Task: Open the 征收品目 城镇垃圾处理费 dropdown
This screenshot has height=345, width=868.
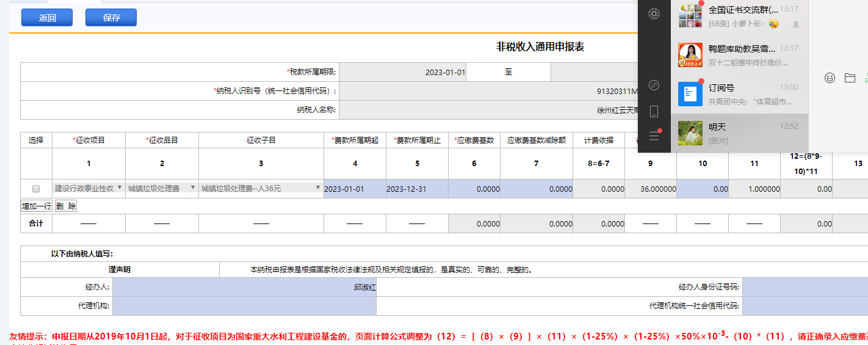Action: pyautogui.click(x=162, y=188)
